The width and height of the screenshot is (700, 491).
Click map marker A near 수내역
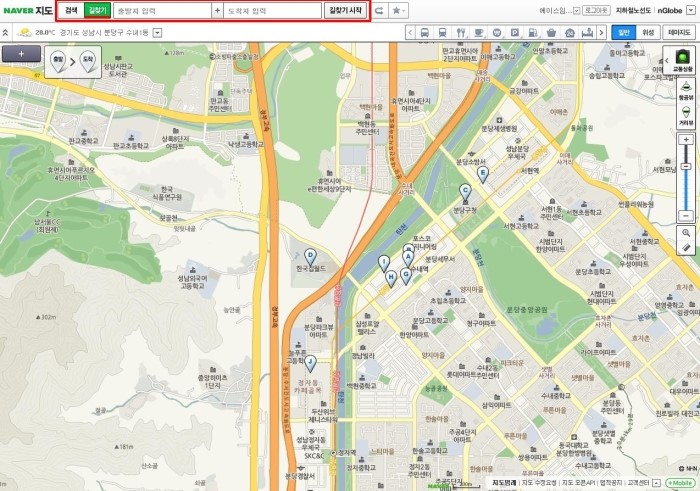point(408,259)
